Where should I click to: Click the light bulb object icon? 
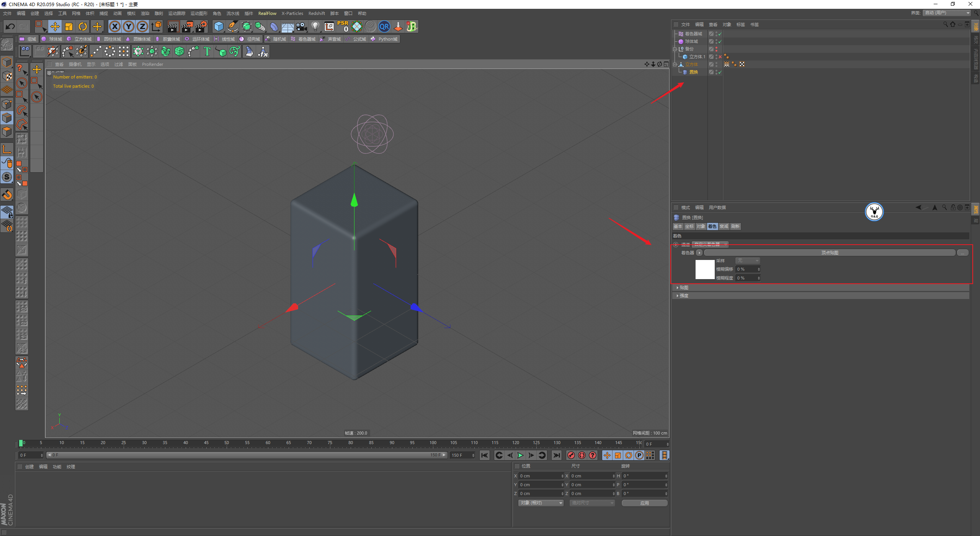[315, 26]
